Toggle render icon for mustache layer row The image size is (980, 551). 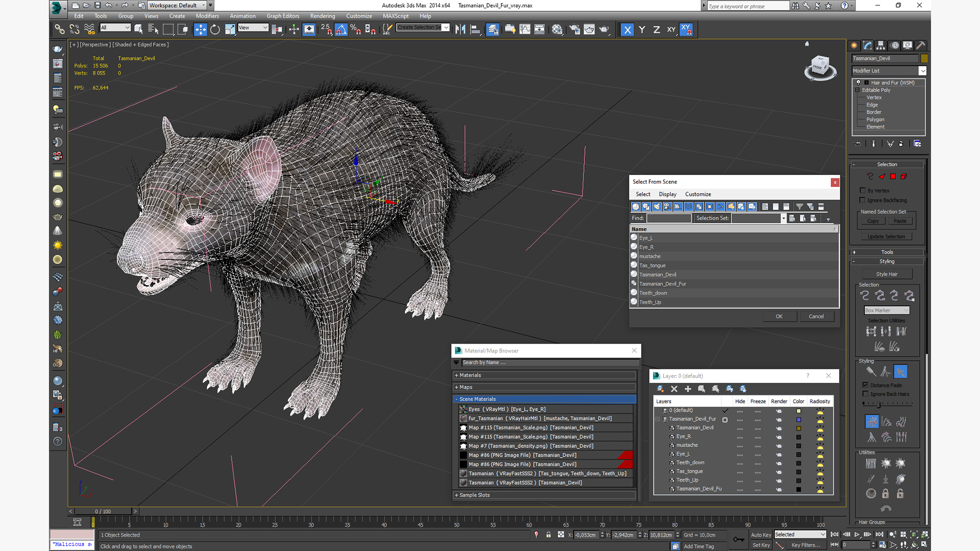[x=779, y=445]
